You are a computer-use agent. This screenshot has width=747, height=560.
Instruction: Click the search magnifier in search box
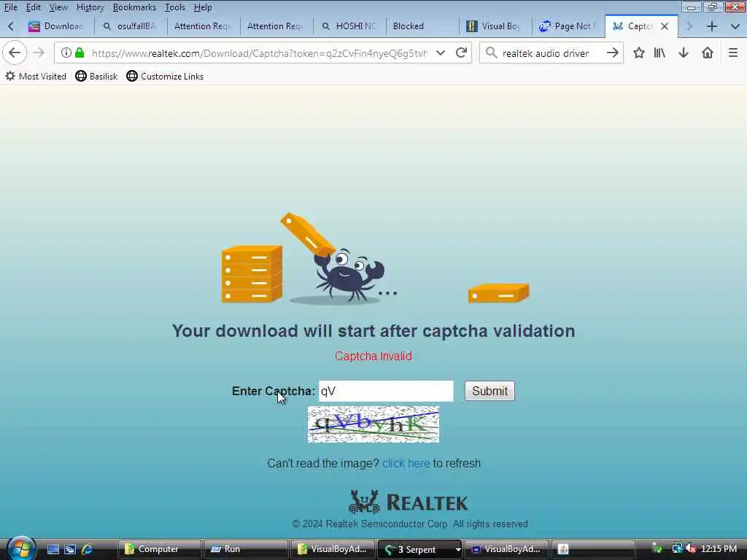point(491,52)
